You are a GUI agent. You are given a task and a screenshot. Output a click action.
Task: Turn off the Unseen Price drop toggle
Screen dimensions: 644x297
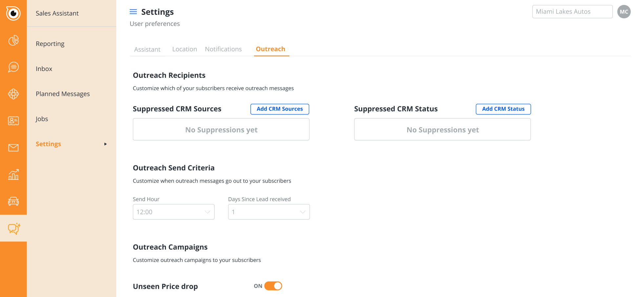coord(273,286)
